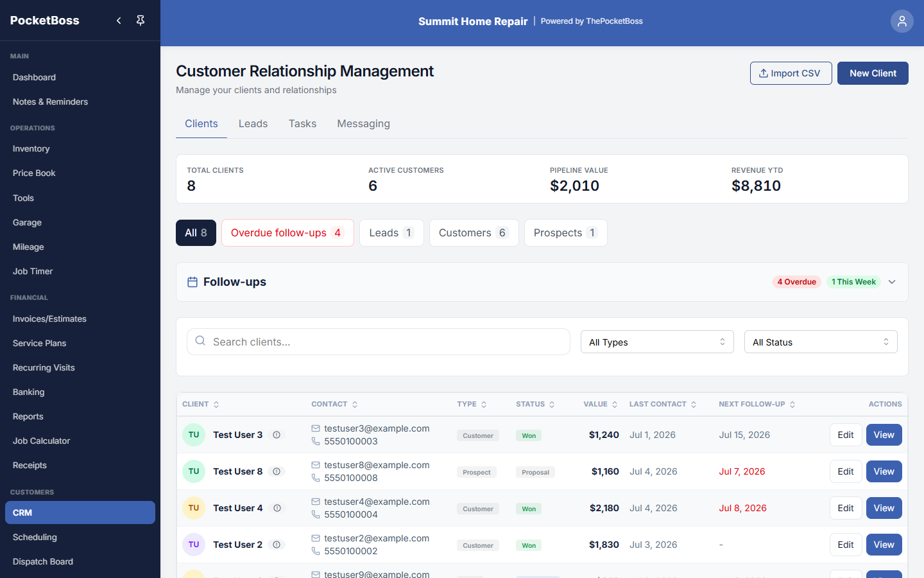This screenshot has height=578, width=924.
Task: Click the phone icon next to 5550100008
Action: click(x=316, y=478)
